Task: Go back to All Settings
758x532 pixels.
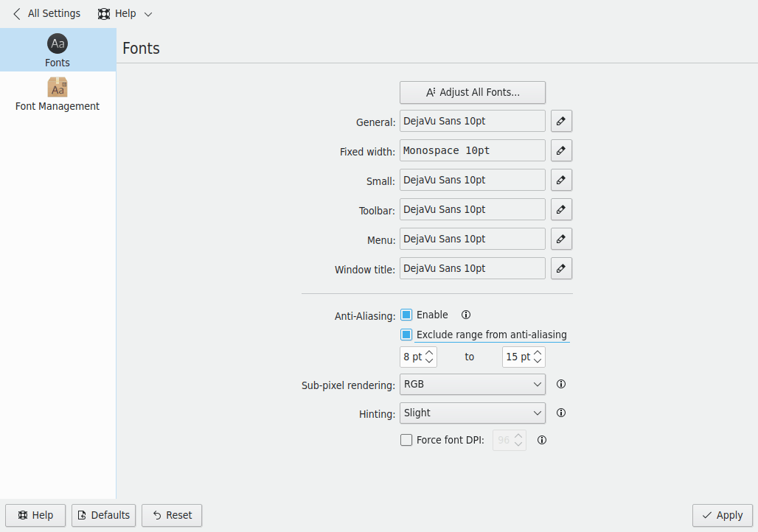Action: (x=45, y=13)
